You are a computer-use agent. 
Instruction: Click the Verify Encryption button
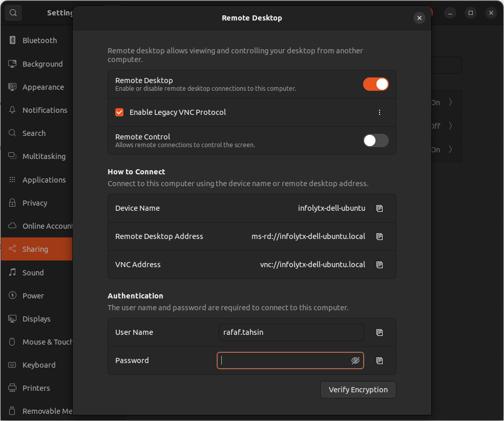358,390
